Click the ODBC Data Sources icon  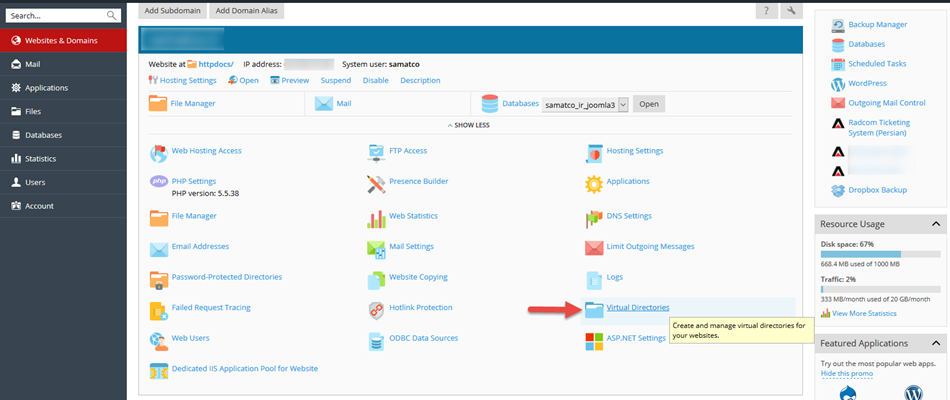pyautogui.click(x=376, y=339)
